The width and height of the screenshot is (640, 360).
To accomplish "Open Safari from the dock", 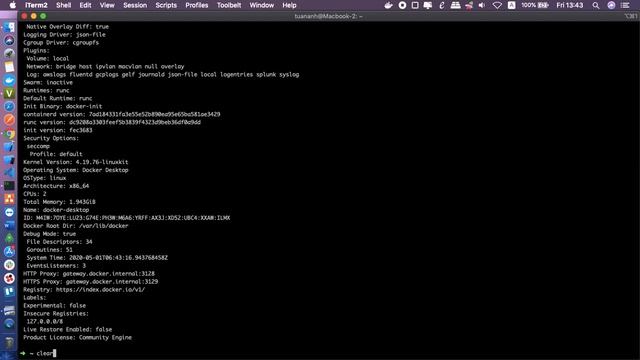I will tap(9, 107).
